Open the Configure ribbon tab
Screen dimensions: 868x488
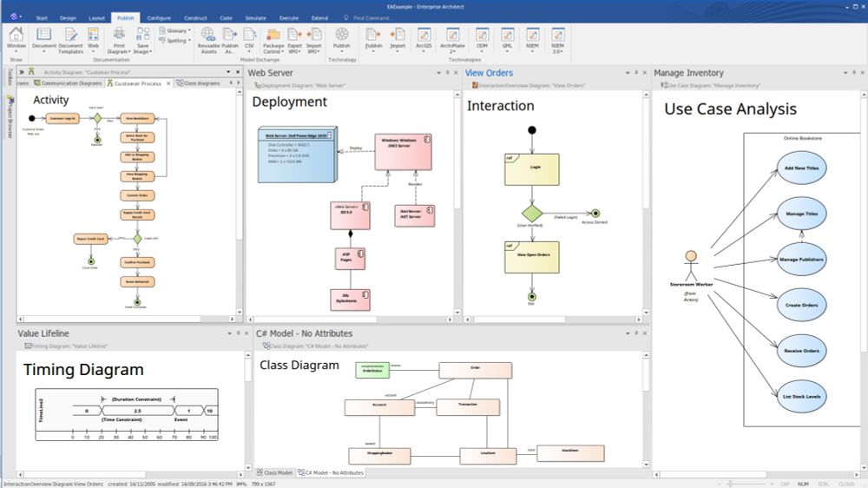159,18
